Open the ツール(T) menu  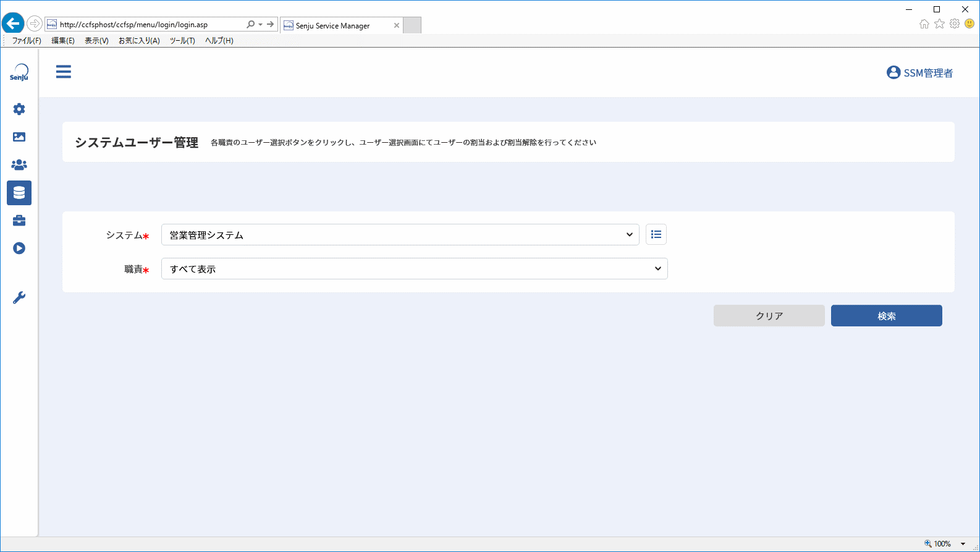coord(182,41)
